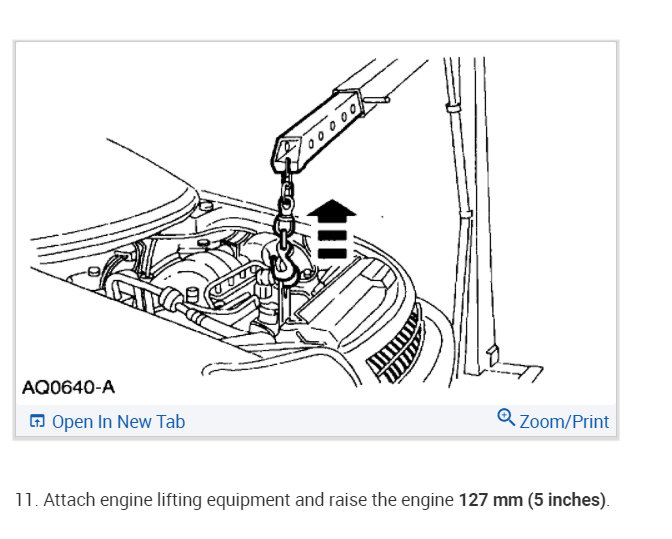Click the engine lifting diagram image
Screen dimensions: 672x539
click(316, 223)
